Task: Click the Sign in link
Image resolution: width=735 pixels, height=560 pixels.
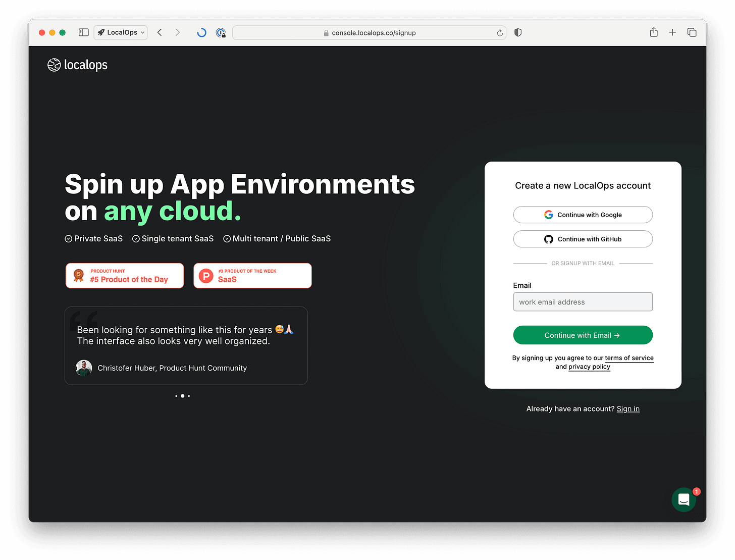Action: [x=628, y=409]
